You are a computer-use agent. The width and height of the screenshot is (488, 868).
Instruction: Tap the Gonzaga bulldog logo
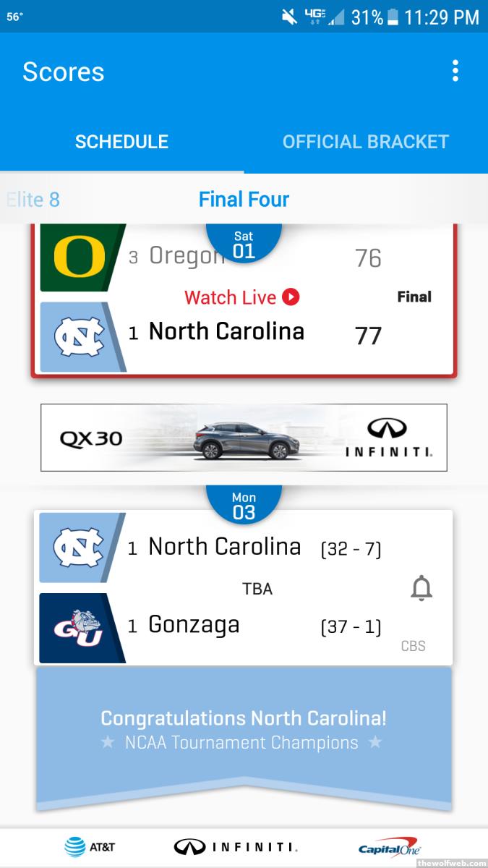pyautogui.click(x=77, y=626)
